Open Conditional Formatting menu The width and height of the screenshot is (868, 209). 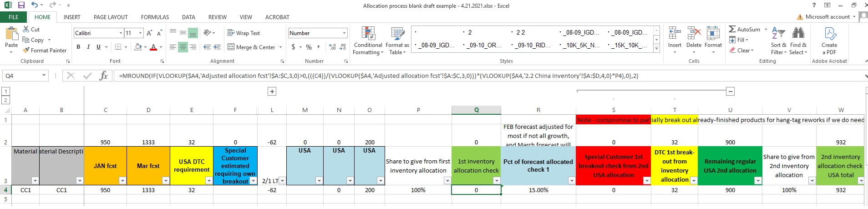point(368,41)
